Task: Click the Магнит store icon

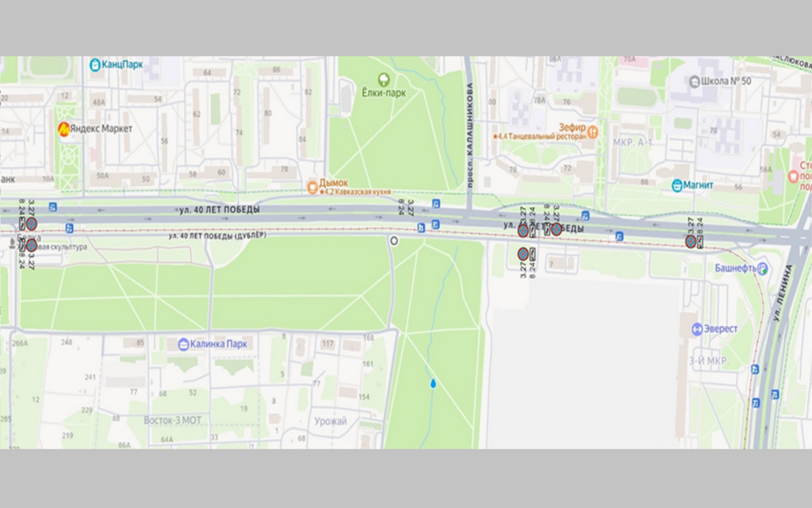Action: 677,185
